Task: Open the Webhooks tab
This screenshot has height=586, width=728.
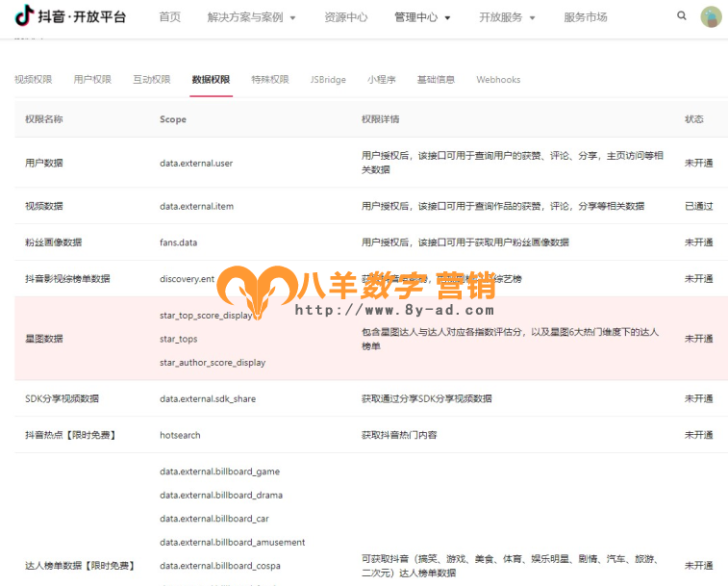Action: 498,80
